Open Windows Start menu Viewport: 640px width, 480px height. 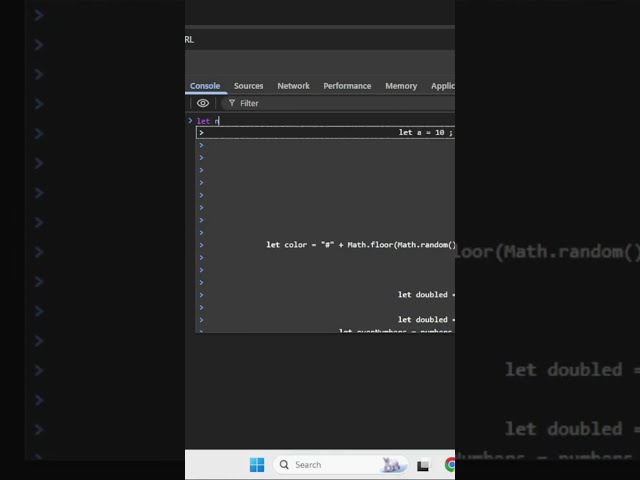tap(257, 464)
